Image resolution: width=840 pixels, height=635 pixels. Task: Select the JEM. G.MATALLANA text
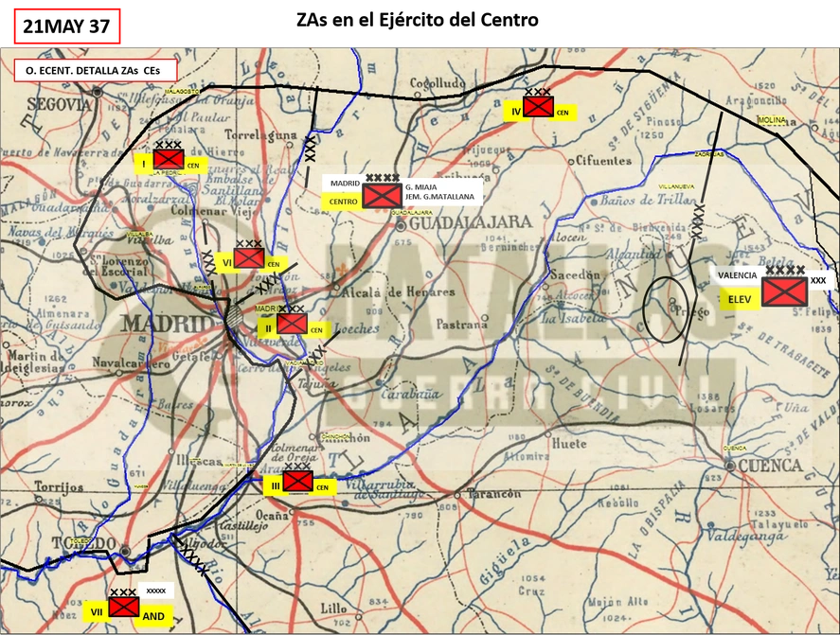(x=439, y=197)
